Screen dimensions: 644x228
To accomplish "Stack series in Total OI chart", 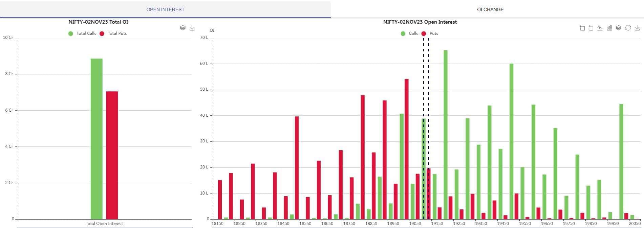I will click(x=183, y=28).
